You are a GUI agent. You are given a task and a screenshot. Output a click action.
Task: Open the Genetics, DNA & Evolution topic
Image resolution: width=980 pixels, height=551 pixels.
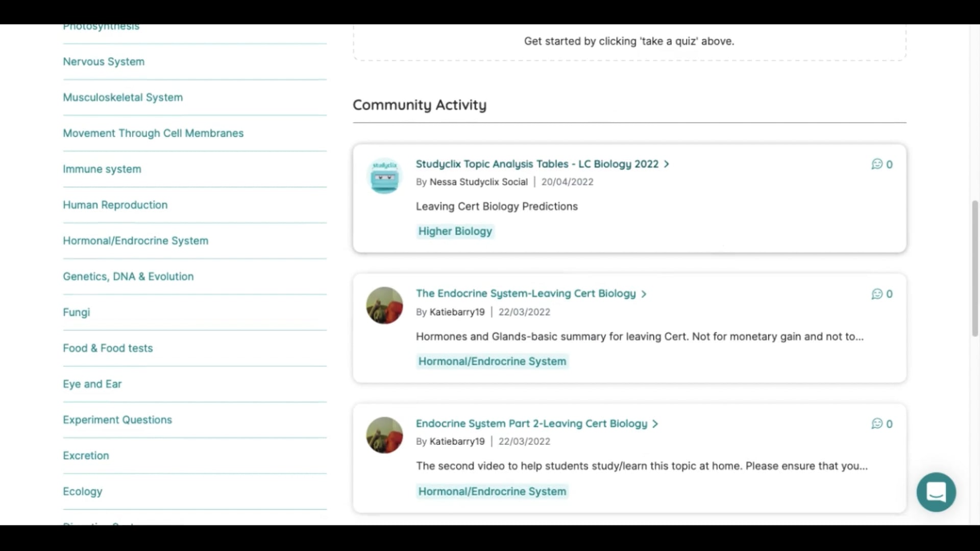128,276
